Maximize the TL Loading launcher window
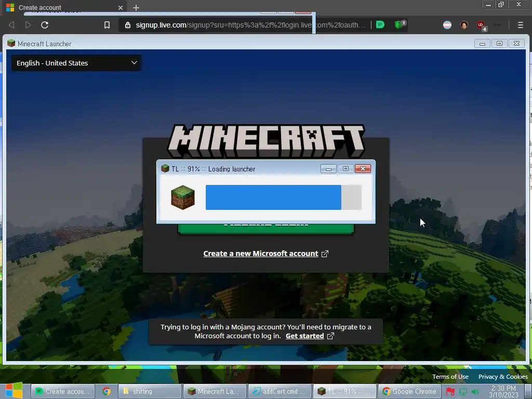Screen dimensions: 532x399 click(345, 169)
